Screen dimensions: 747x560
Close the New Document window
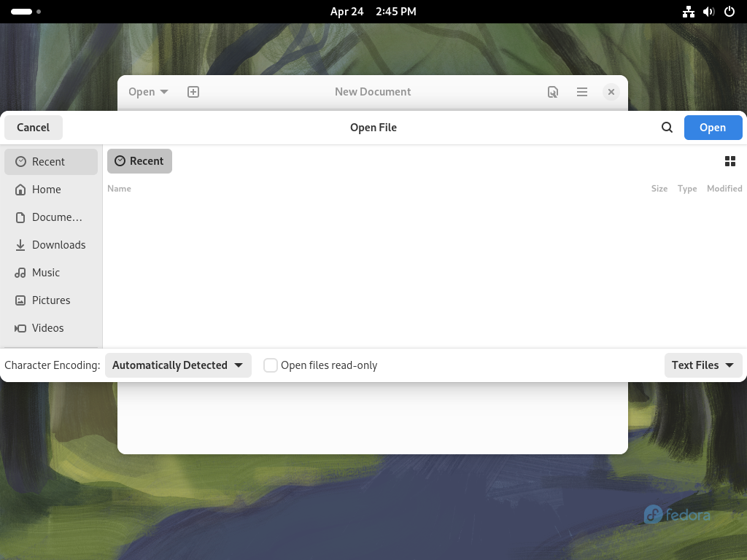coord(611,92)
